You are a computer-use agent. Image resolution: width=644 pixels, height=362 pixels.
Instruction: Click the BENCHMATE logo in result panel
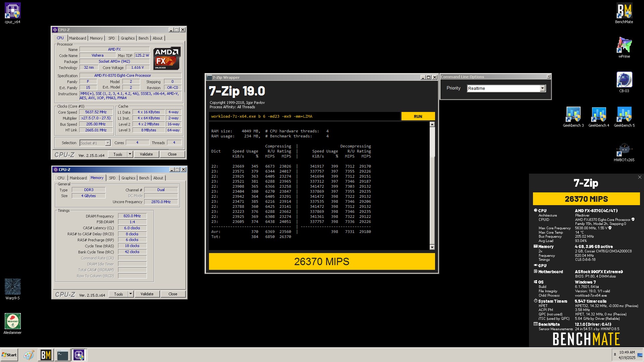(x=586, y=339)
